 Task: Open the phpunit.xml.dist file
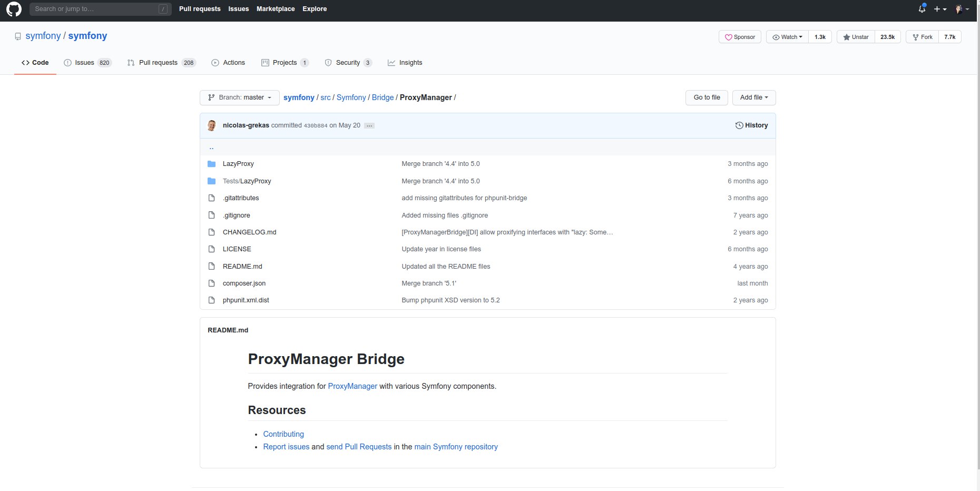click(246, 300)
